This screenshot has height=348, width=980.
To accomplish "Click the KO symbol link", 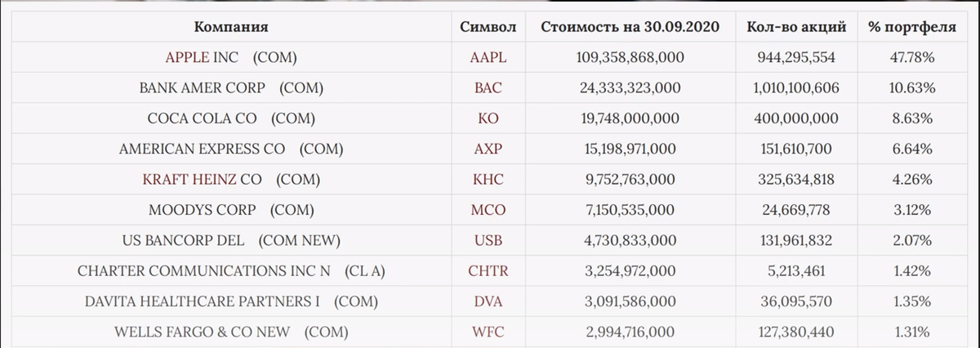I will point(488,118).
